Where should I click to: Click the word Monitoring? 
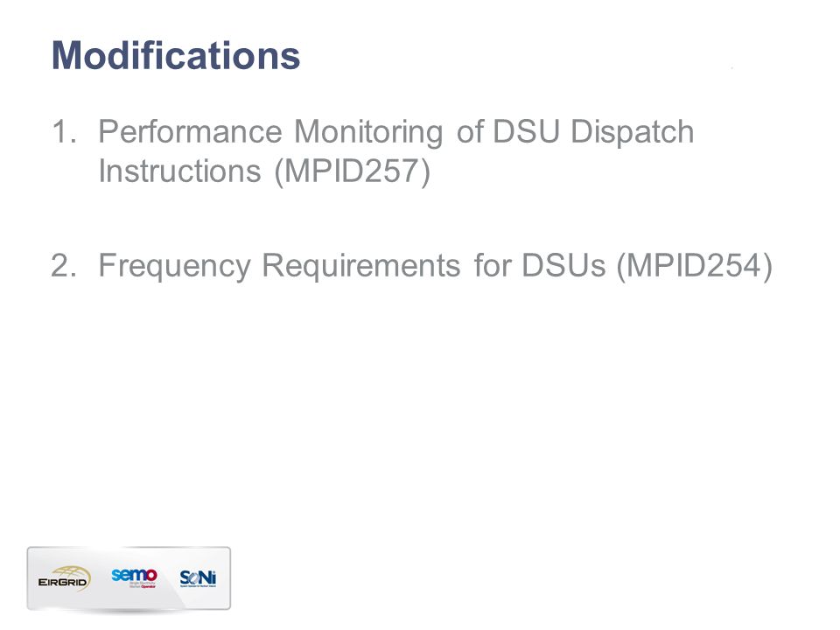tap(368, 132)
